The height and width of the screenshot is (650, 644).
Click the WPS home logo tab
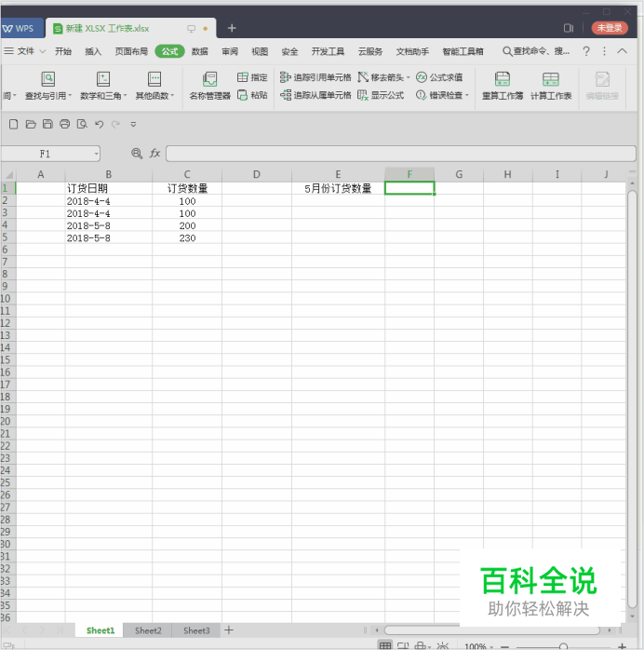coord(22,28)
